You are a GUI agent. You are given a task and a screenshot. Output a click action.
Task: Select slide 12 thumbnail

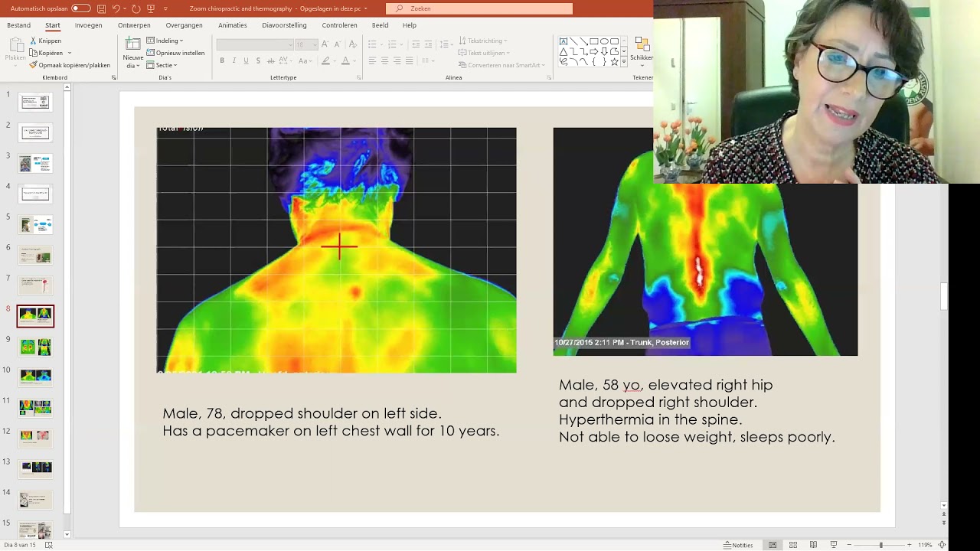click(x=35, y=437)
